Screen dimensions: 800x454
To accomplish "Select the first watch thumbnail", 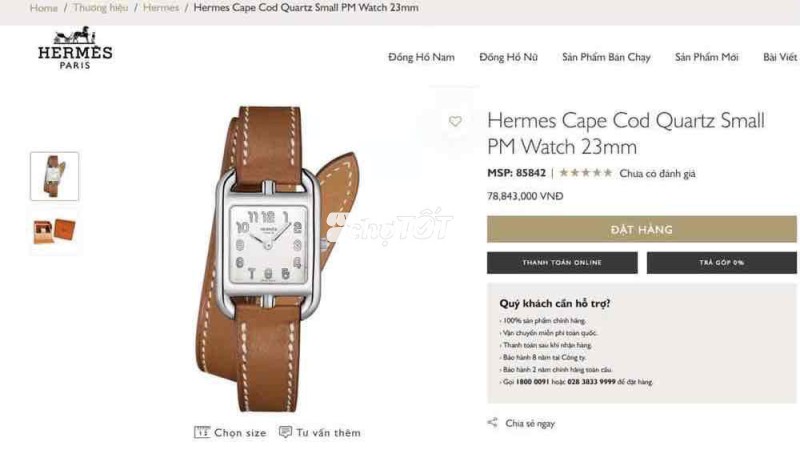I will 55,176.
